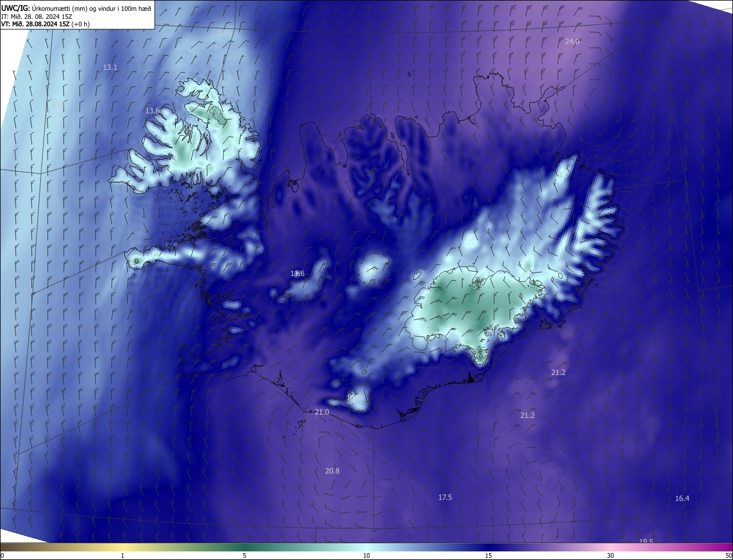Click the color scale tick label '50'
This screenshot has width=733, height=560.
pyautogui.click(x=728, y=555)
